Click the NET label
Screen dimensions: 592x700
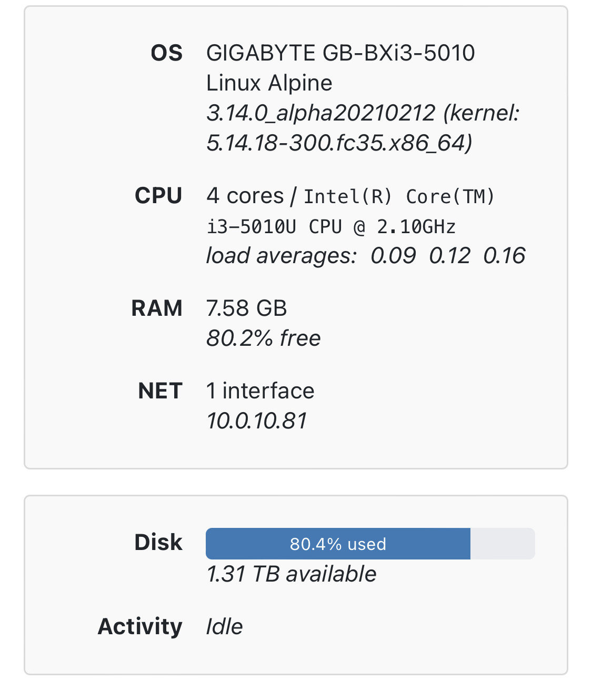coord(160,391)
